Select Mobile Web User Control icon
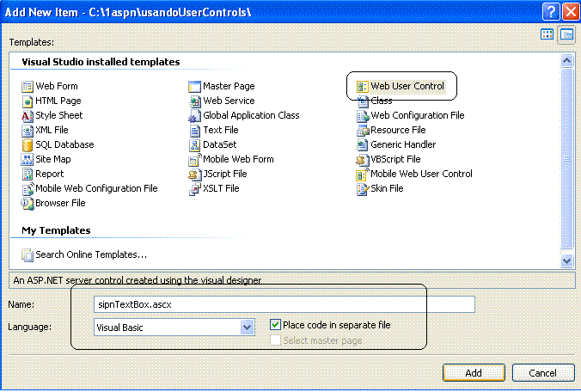Image resolution: width=581 pixels, height=392 pixels. coord(363,175)
